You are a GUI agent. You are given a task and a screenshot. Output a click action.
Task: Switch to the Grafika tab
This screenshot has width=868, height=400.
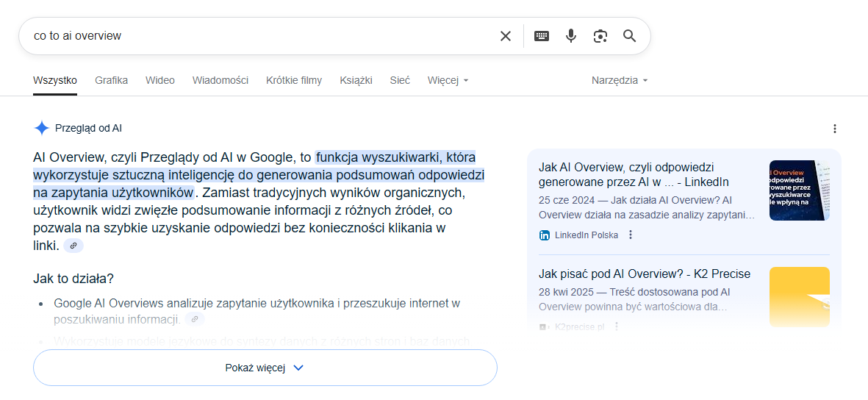coord(111,80)
